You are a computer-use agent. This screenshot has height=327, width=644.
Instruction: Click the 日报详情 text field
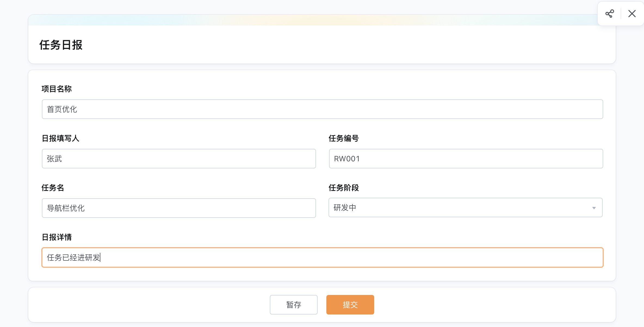pyautogui.click(x=322, y=257)
